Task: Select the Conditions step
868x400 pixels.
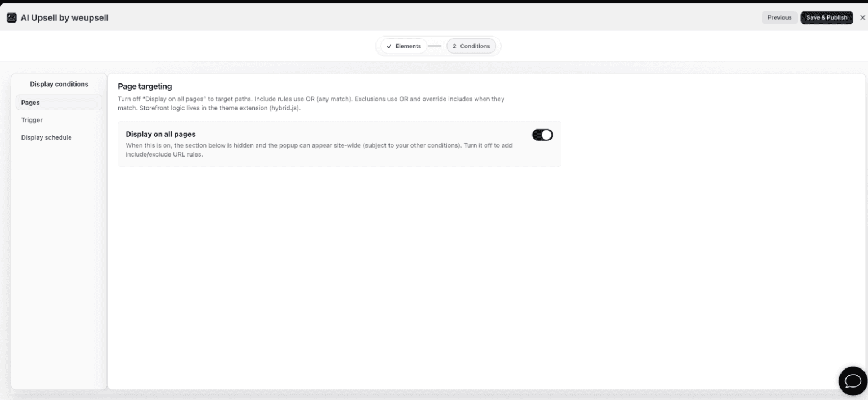Action: (471, 46)
